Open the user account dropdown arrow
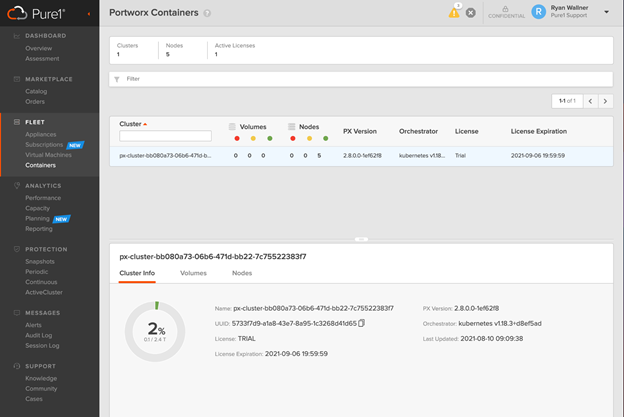The image size is (624, 417). click(x=607, y=13)
